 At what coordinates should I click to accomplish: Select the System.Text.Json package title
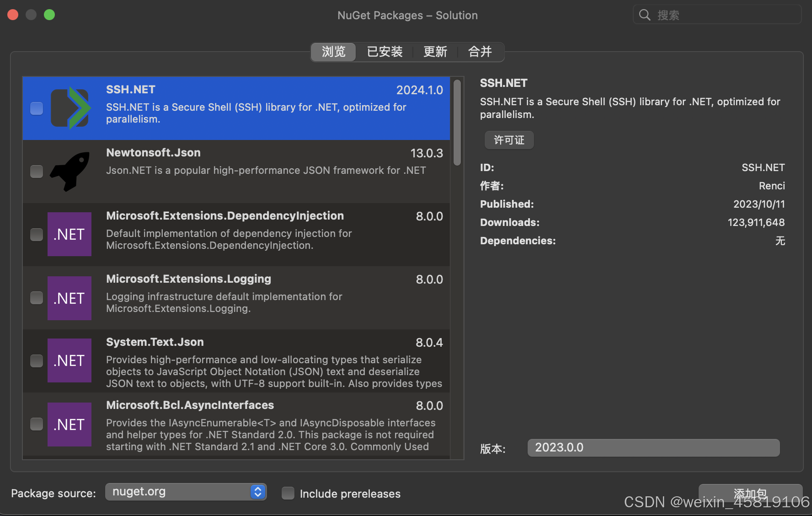click(155, 342)
